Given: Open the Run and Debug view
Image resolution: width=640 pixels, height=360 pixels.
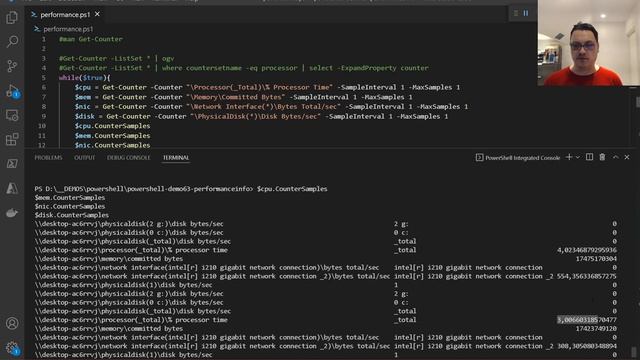Looking at the screenshot, I should [x=12, y=91].
